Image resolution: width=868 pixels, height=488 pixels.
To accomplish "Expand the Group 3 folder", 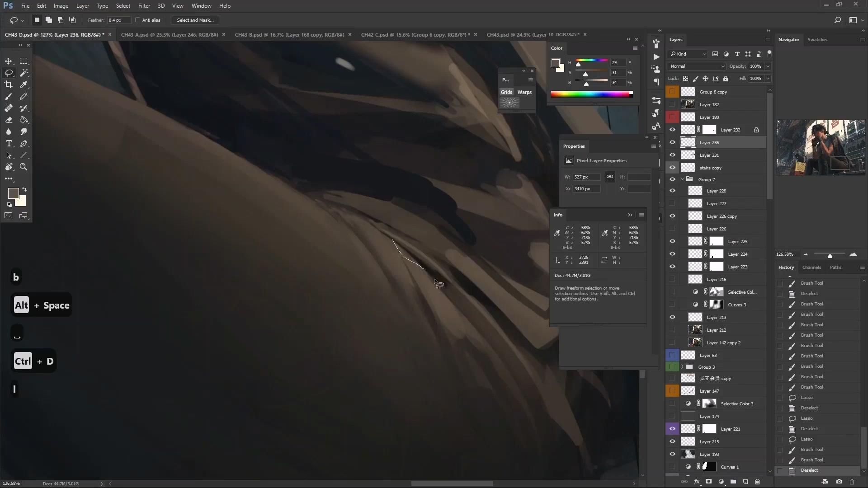I will pyautogui.click(x=682, y=367).
